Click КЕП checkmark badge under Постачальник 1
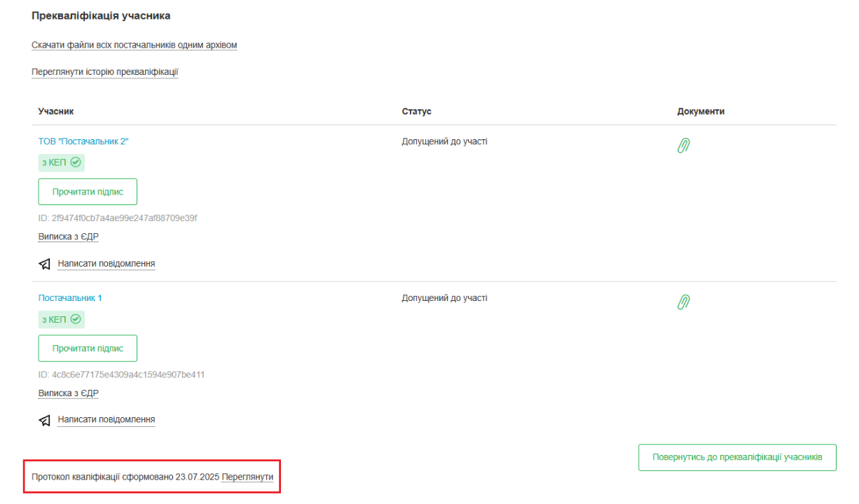 tap(61, 320)
